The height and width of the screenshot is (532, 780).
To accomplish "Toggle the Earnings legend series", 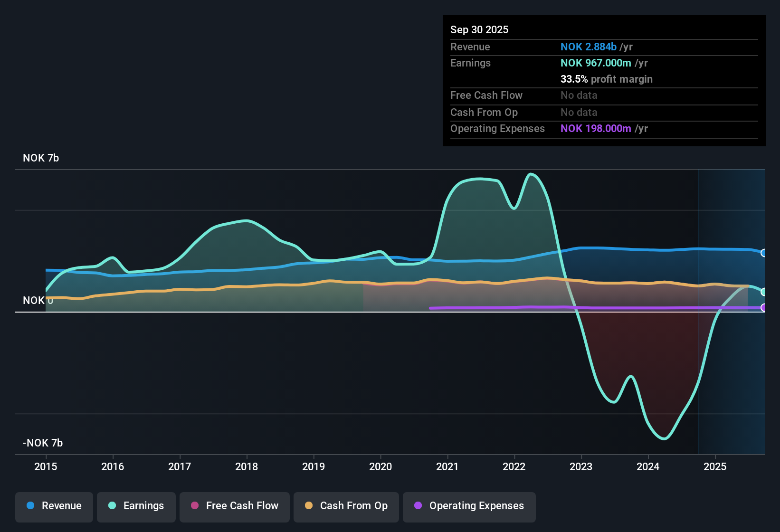I will coord(136,506).
